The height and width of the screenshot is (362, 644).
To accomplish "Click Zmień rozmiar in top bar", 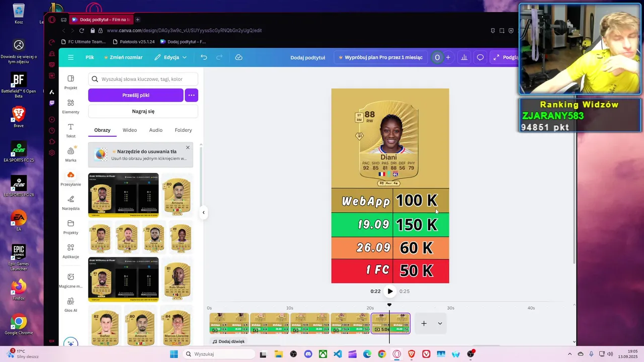I will [x=123, y=57].
